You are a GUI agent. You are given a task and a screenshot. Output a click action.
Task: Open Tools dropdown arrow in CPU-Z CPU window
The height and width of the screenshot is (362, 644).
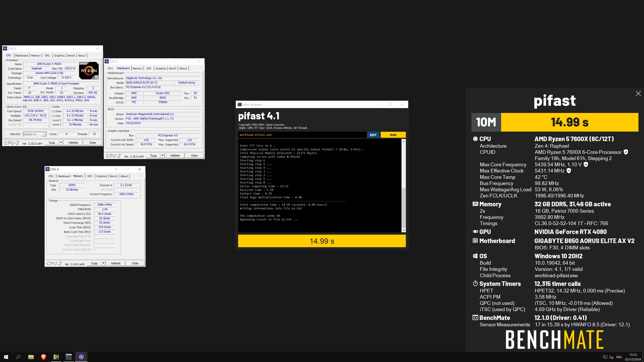(61, 143)
